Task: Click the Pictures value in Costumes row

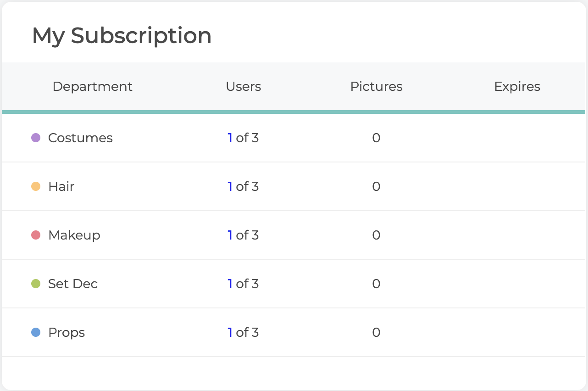Action: [376, 138]
